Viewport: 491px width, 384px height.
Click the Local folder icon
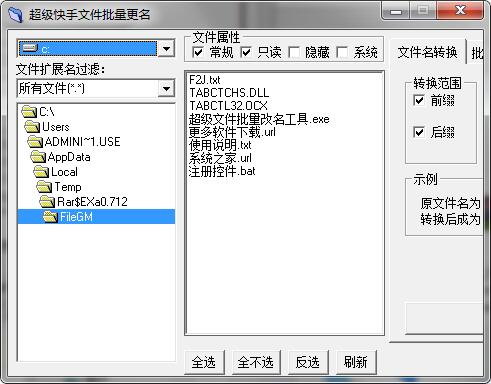click(x=41, y=172)
